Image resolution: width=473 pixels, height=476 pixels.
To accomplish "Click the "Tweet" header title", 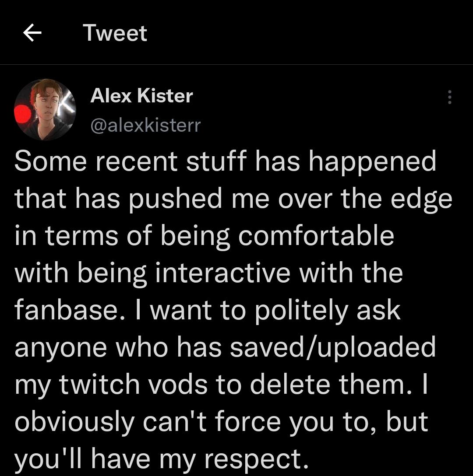I will pyautogui.click(x=115, y=33).
